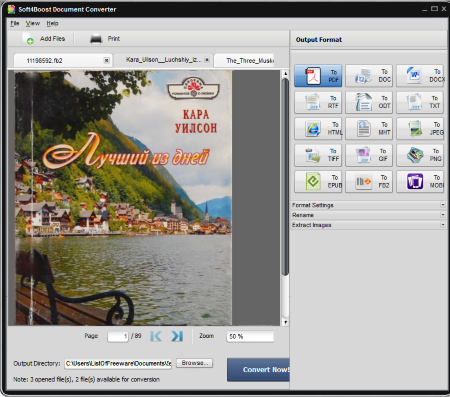Click the preview scrollbar down arrow
Viewport: 450px width, 397px height.
point(285,322)
